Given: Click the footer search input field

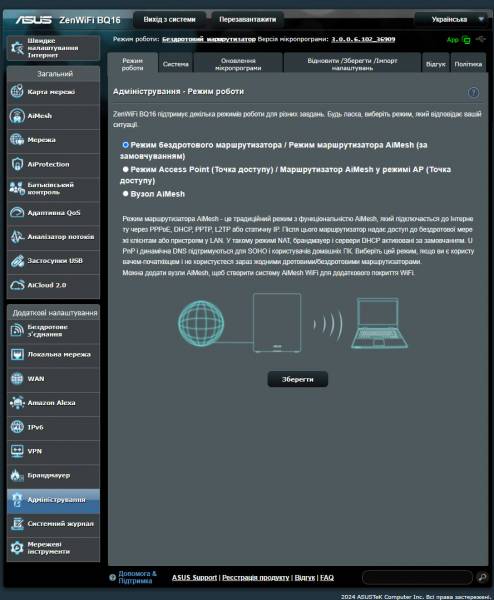Looking at the screenshot, I should coord(417,577).
